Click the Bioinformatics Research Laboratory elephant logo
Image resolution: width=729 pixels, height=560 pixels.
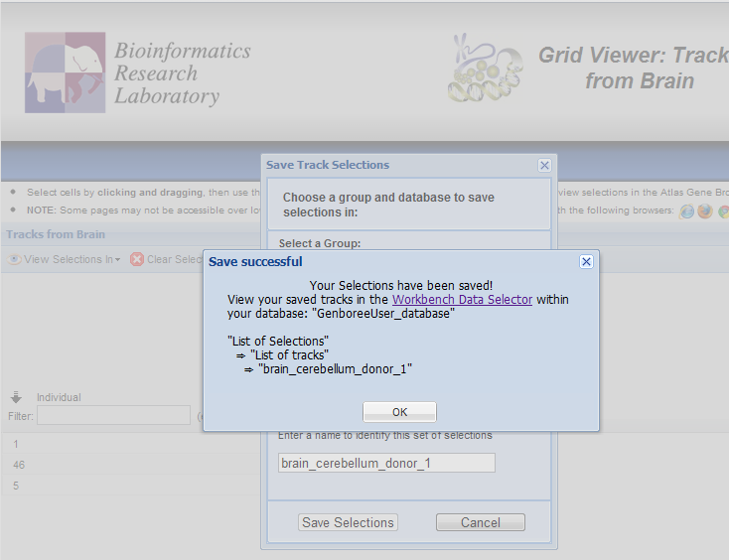pos(65,72)
